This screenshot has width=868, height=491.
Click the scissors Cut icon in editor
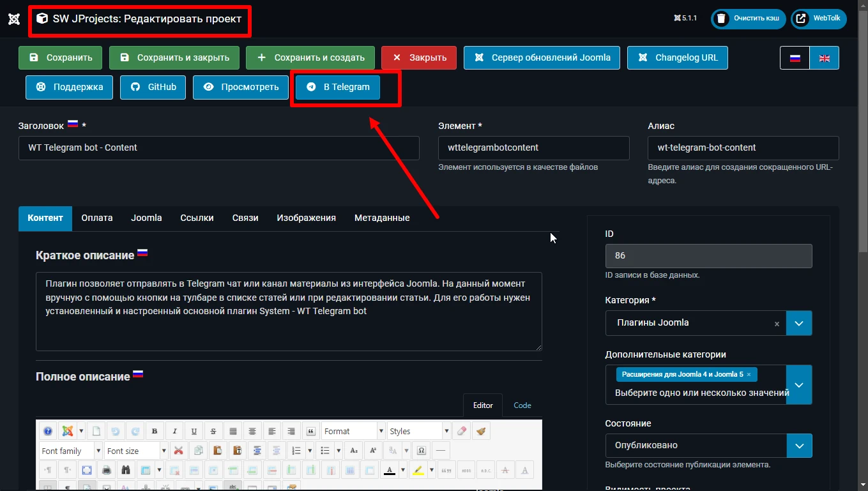[179, 451]
